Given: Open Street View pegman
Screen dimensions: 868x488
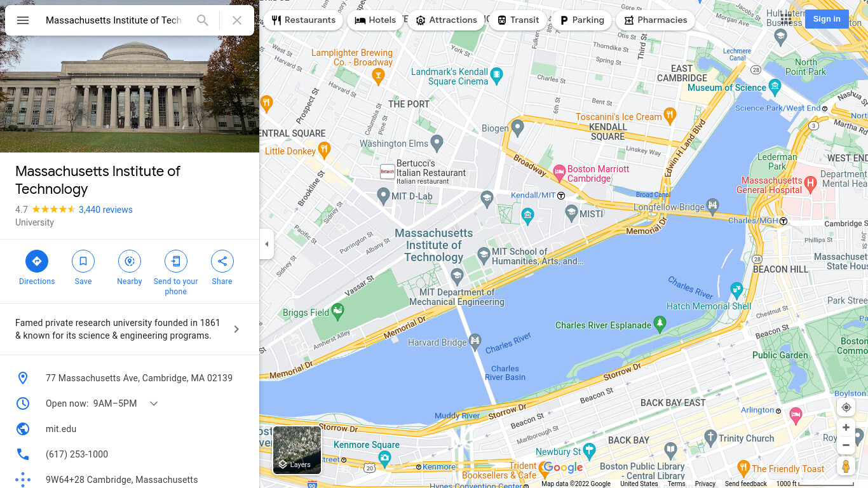Looking at the screenshot, I should pos(846,466).
